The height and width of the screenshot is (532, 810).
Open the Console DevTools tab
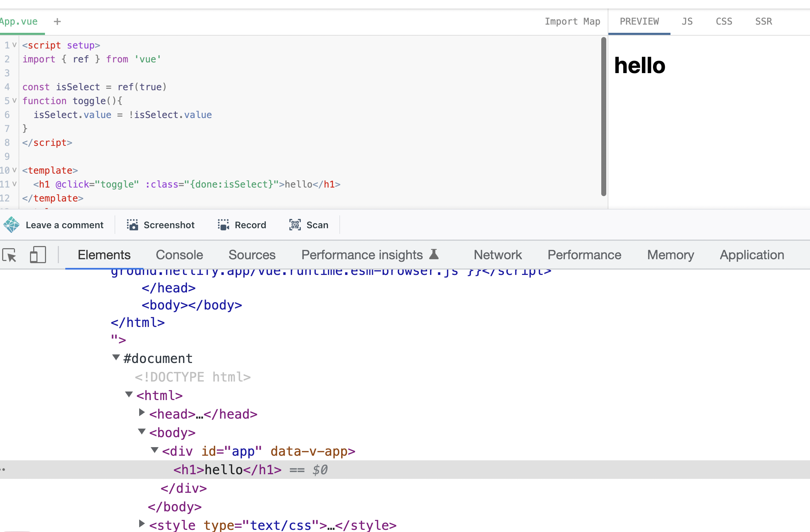click(x=179, y=255)
